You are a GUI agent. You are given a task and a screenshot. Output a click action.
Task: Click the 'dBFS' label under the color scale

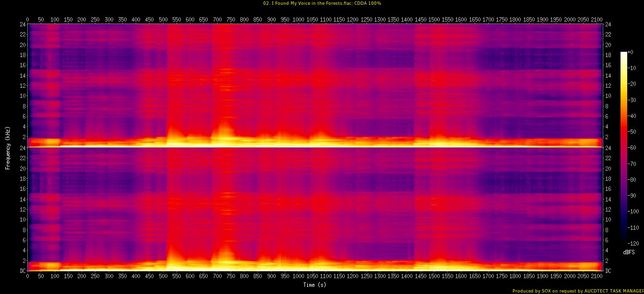coord(629,252)
